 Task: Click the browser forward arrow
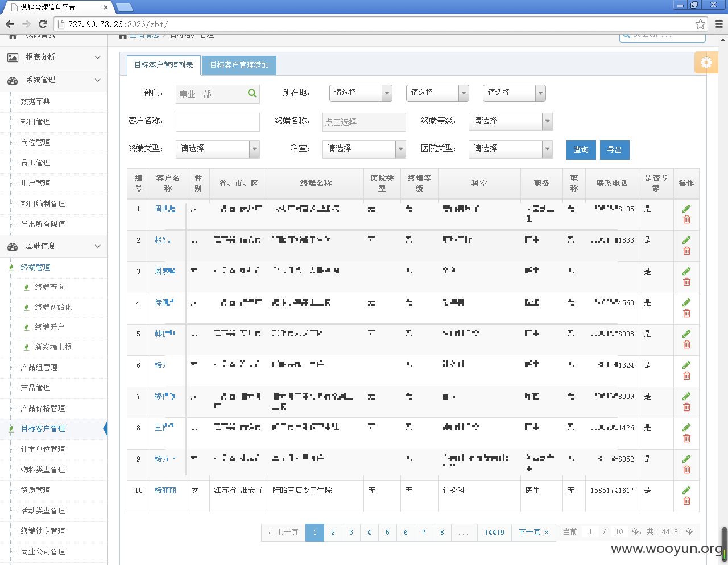pos(26,24)
